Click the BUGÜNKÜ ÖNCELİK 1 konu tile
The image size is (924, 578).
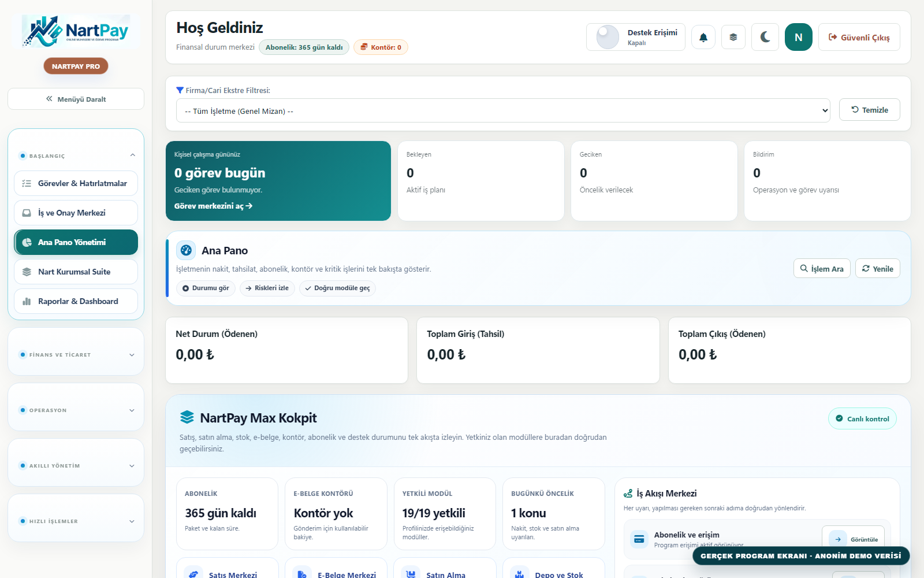tap(553, 513)
